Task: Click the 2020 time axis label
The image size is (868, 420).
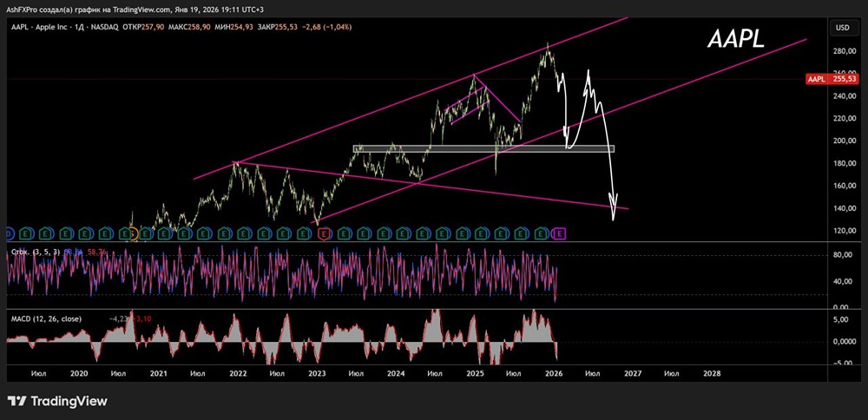Action: pyautogui.click(x=80, y=373)
